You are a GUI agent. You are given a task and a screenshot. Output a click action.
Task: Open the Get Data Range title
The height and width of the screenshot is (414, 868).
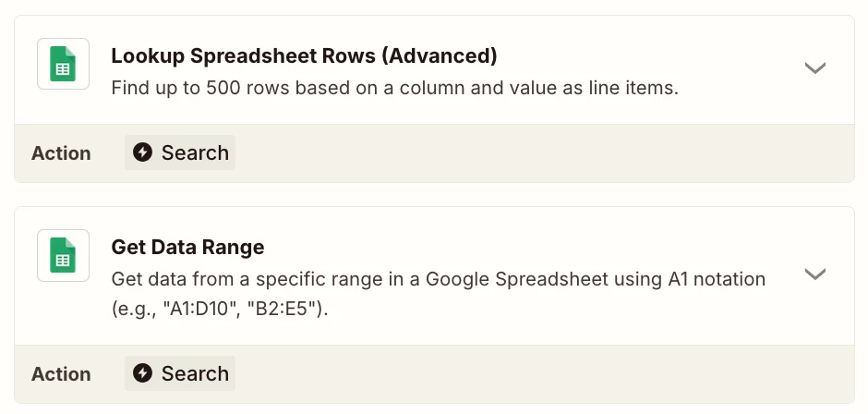[x=187, y=247]
